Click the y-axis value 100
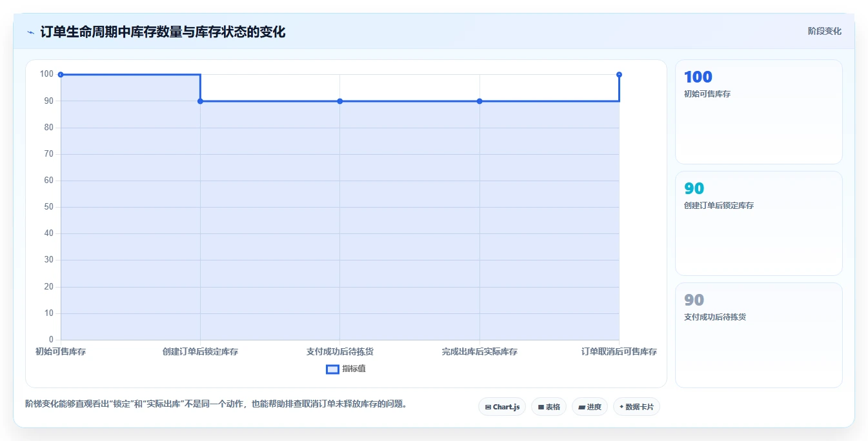This screenshot has width=868, height=441. [x=46, y=74]
